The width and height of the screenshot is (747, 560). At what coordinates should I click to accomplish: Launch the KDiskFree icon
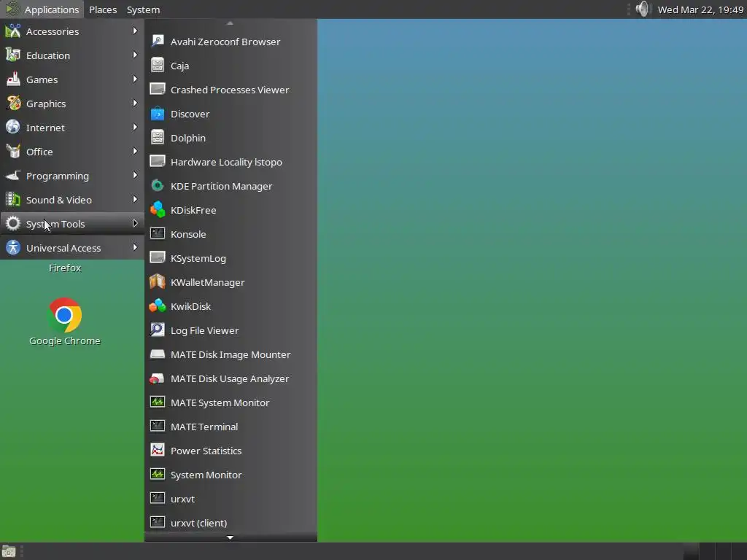coord(158,209)
